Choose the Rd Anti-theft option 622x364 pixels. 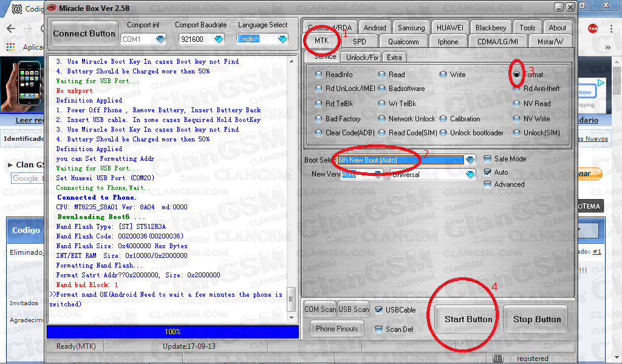pos(516,89)
